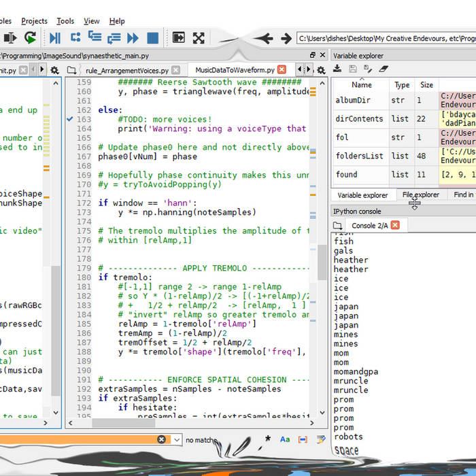Select the rule_ArrangementVoices.py editor tab

tap(127, 70)
